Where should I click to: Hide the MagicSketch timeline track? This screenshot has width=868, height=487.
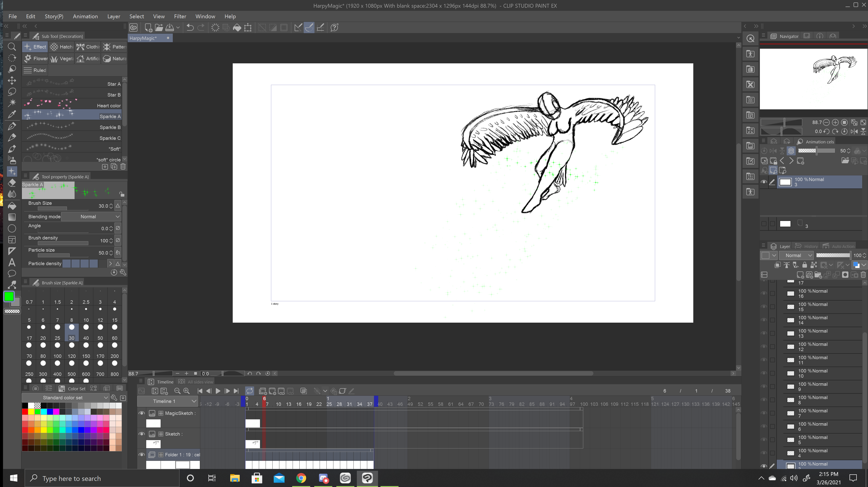[x=142, y=413]
